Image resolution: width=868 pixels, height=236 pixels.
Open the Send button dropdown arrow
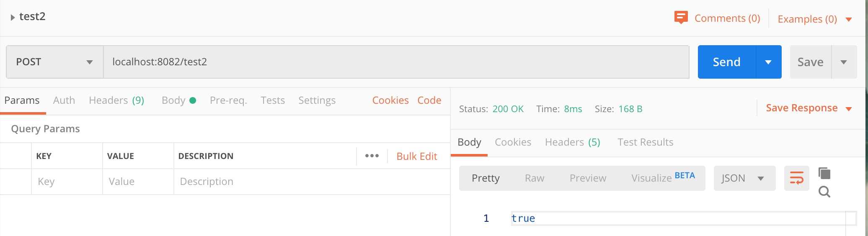(768, 62)
